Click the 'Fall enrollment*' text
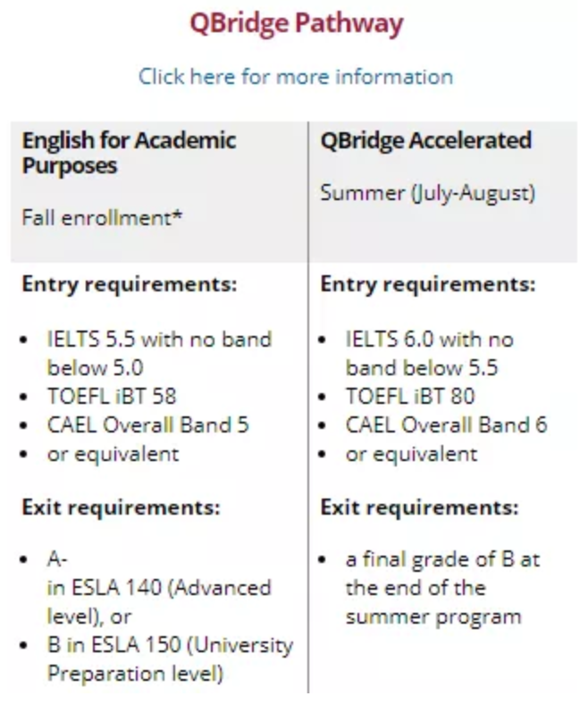588x713 pixels. click(x=102, y=216)
